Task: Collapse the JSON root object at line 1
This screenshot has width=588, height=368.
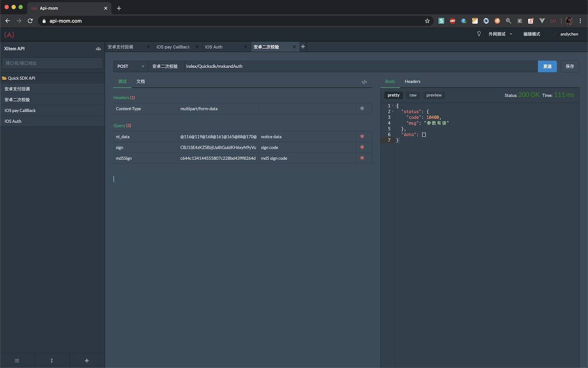Action: click(393, 106)
